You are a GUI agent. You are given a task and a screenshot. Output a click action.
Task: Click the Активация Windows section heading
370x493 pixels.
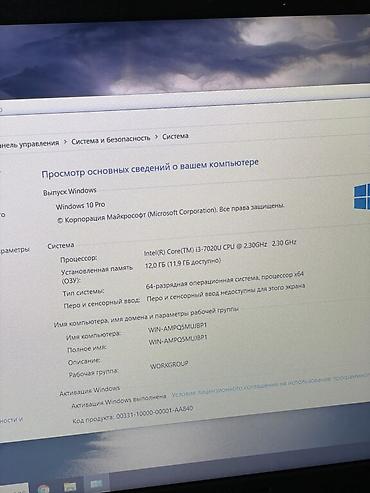click(x=90, y=391)
